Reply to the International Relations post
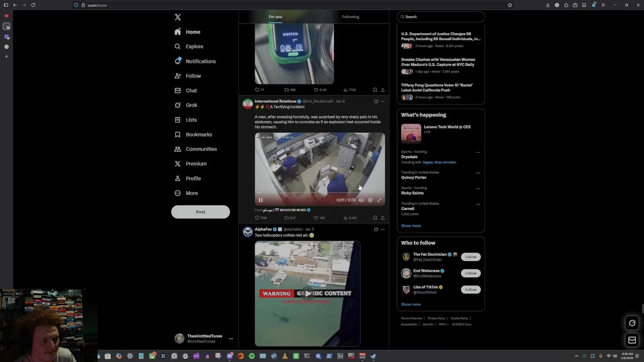Screen dimensions: 644x362 tap(261, 218)
